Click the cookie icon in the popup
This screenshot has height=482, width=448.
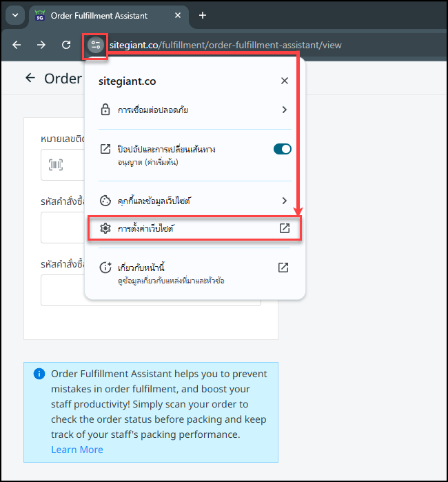point(105,201)
